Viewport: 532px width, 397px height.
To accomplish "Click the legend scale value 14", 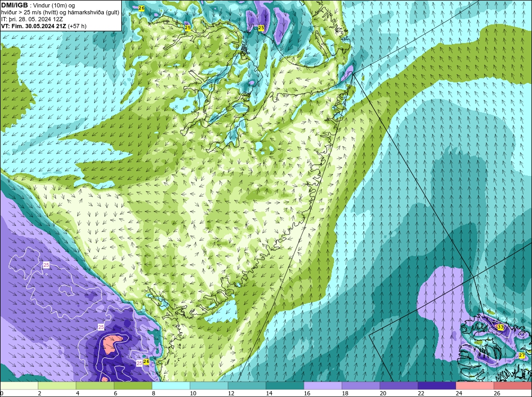I will coord(269,393).
